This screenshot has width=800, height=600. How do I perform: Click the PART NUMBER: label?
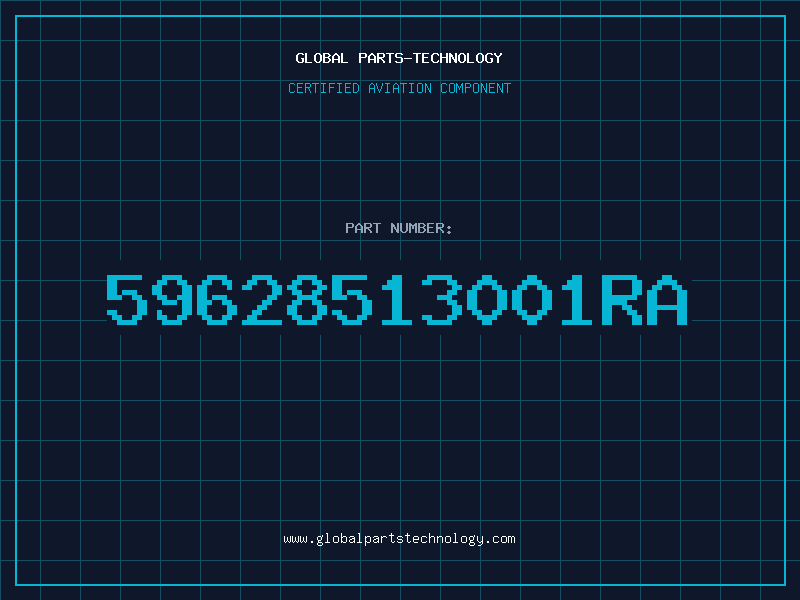pos(398,228)
